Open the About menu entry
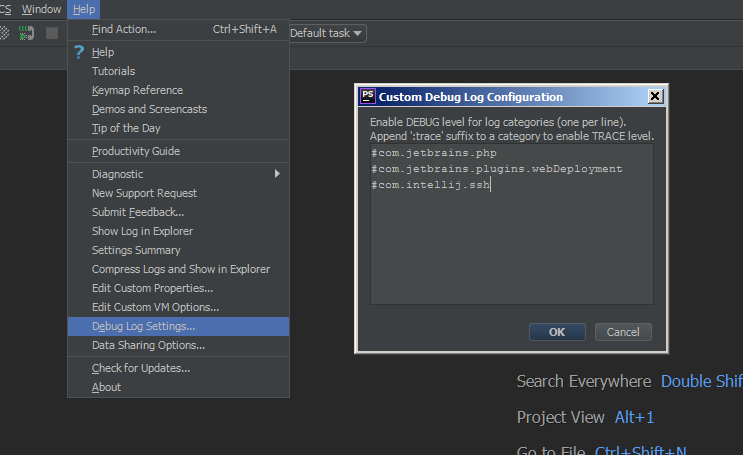This screenshot has height=455, width=743. coord(178,387)
